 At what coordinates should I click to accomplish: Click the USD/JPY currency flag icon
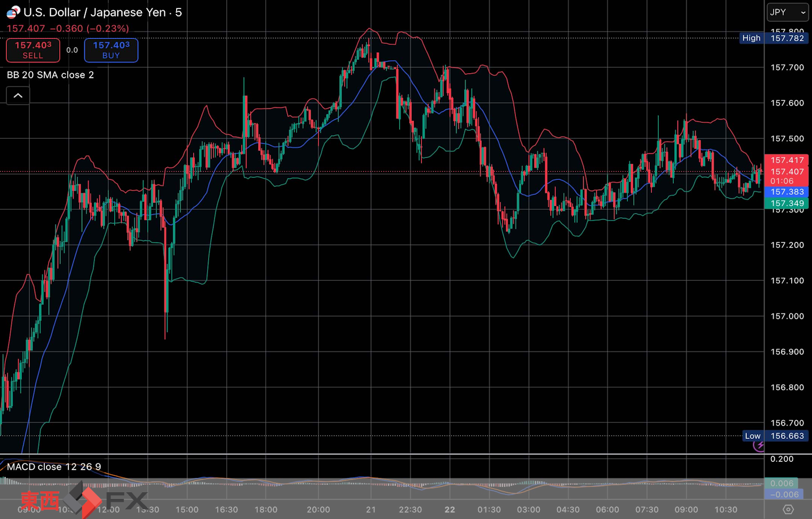pos(13,12)
